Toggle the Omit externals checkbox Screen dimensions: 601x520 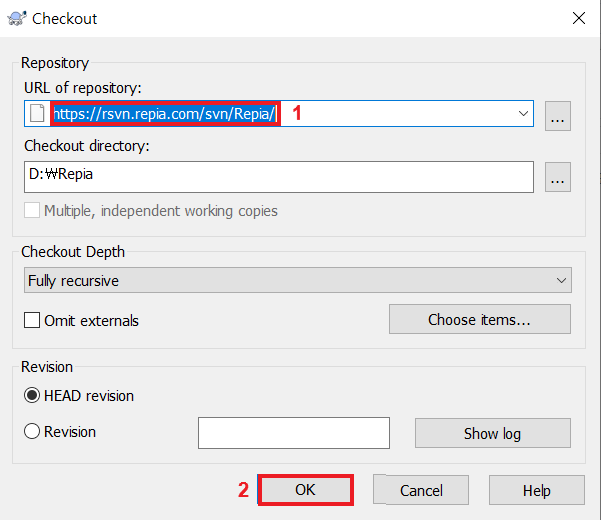32,321
